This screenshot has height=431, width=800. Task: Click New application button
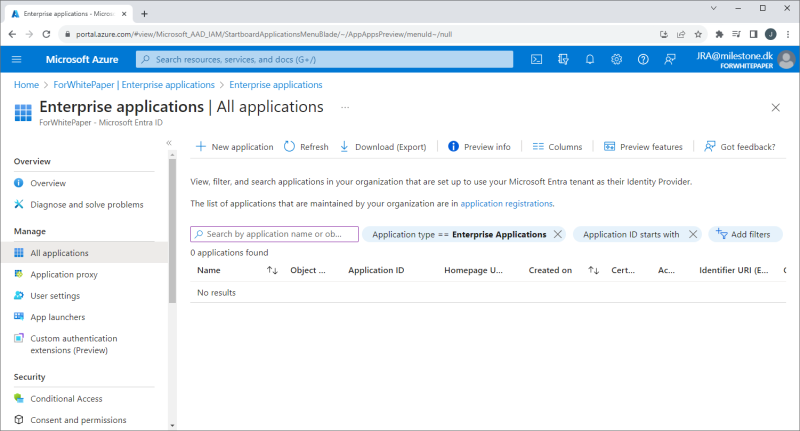pos(233,147)
